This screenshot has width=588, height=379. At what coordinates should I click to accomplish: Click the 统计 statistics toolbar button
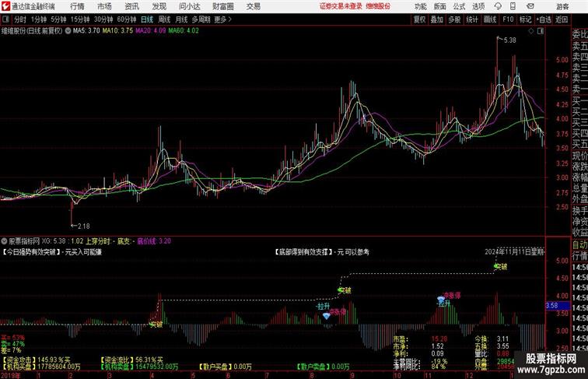(x=472, y=19)
